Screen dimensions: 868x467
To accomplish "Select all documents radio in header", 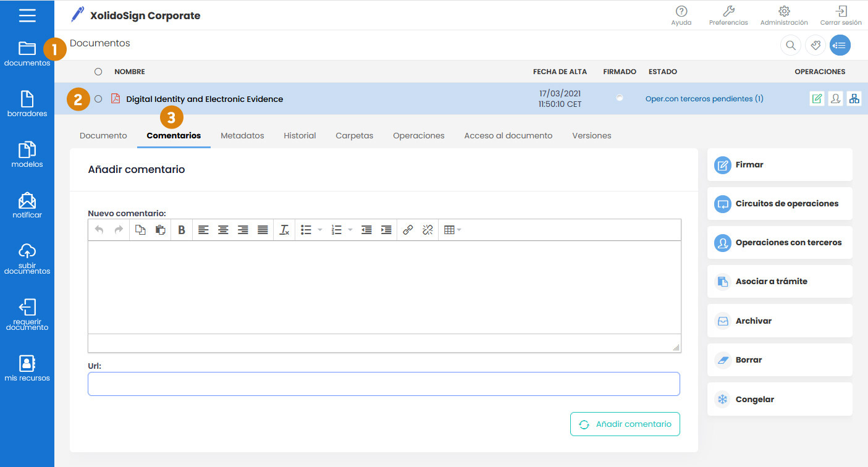I will coord(98,72).
